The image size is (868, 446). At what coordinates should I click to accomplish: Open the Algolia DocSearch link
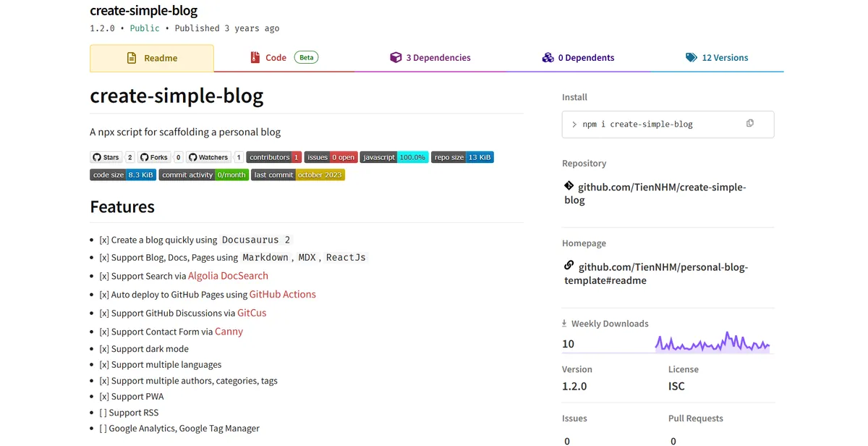(x=228, y=276)
